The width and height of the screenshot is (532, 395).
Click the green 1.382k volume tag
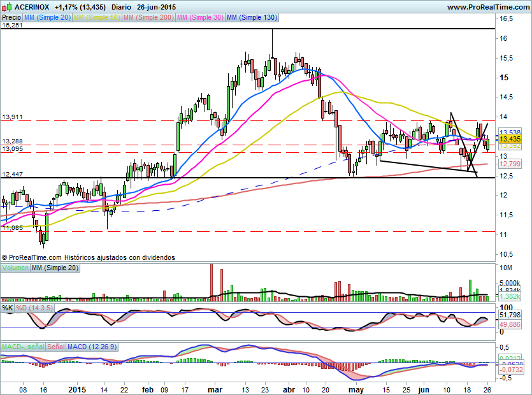coord(510,297)
